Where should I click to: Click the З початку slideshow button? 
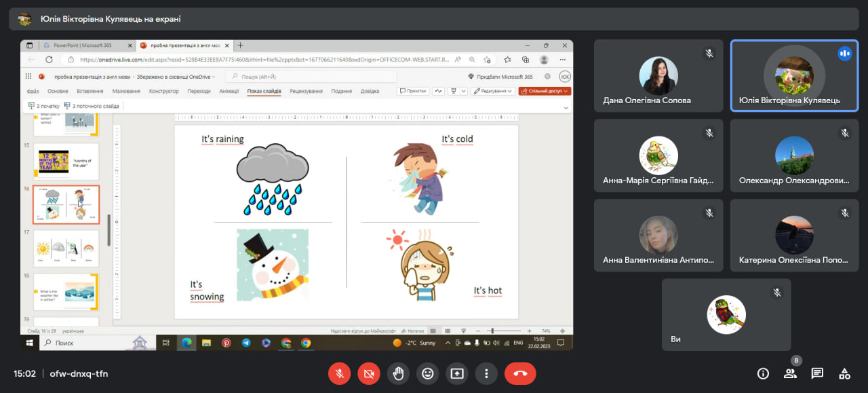pyautogui.click(x=43, y=106)
